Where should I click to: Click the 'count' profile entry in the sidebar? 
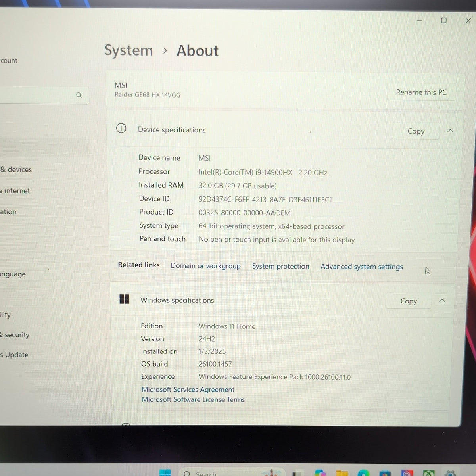click(x=9, y=61)
